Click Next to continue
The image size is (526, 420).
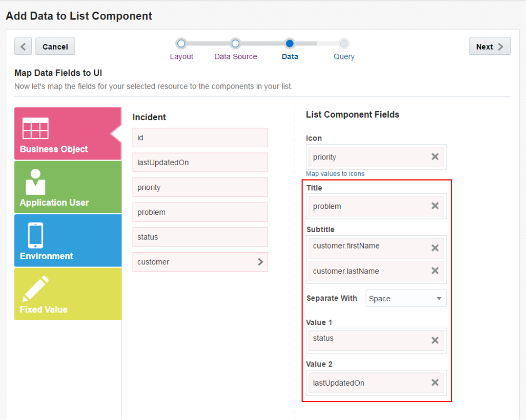tap(490, 46)
